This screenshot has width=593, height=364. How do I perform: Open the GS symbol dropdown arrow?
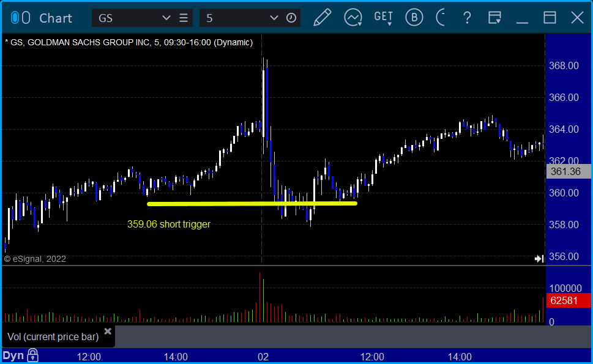(166, 18)
